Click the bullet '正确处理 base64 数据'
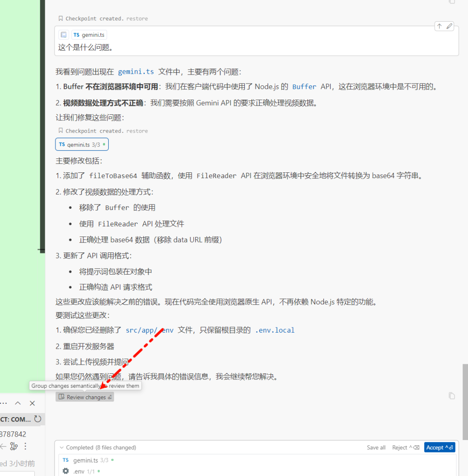Image resolution: width=468 pixels, height=476 pixels. tap(114, 240)
